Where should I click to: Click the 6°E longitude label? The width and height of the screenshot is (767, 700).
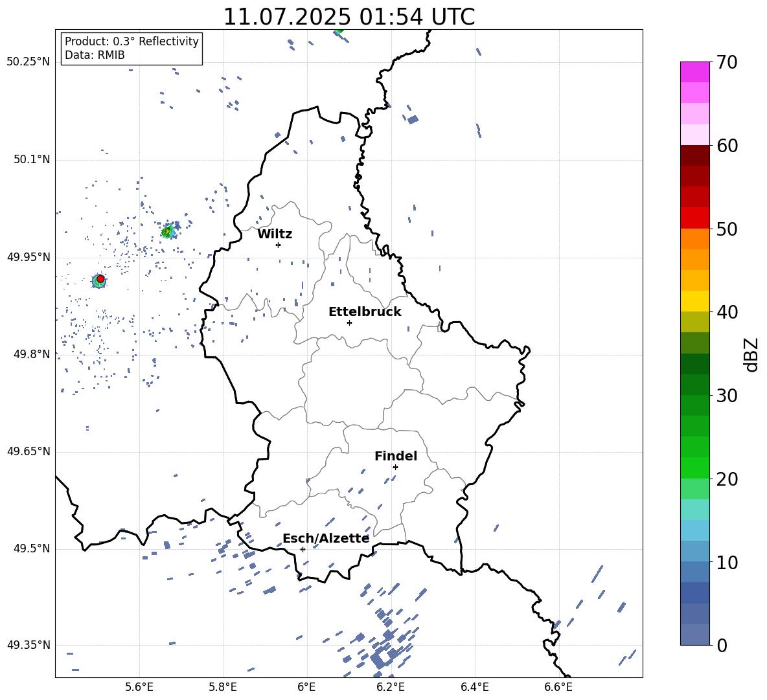tap(306, 688)
